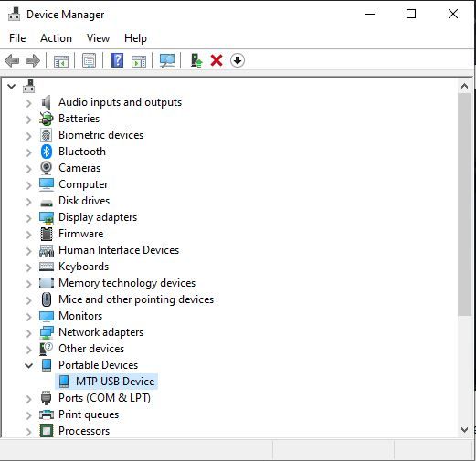Select Biometric devices label

point(101,135)
